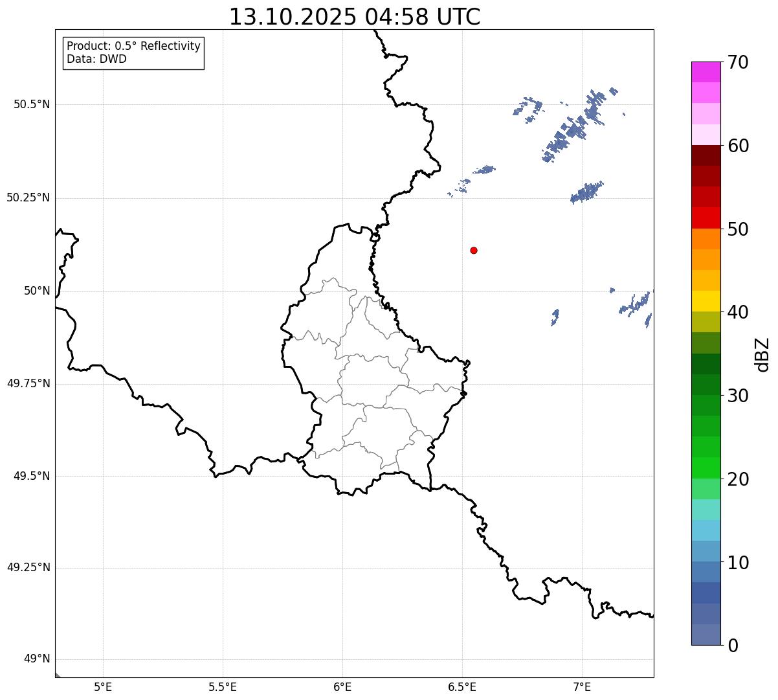Click the 49.5°N latitude label
The height and width of the screenshot is (700, 778).
tap(31, 476)
